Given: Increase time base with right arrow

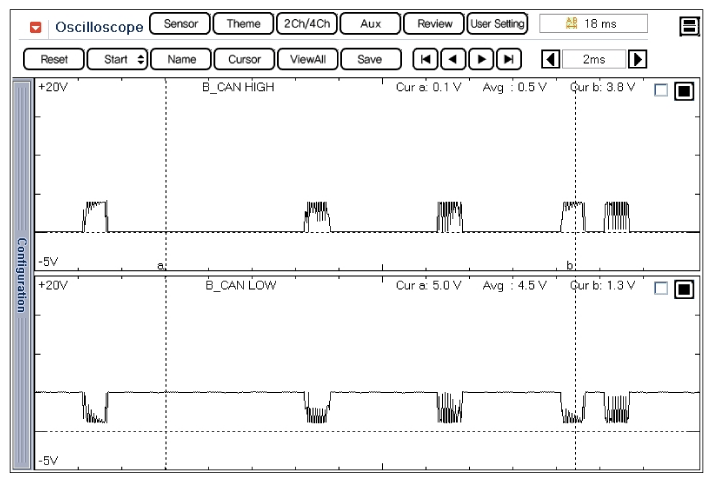Looking at the screenshot, I should [637, 59].
